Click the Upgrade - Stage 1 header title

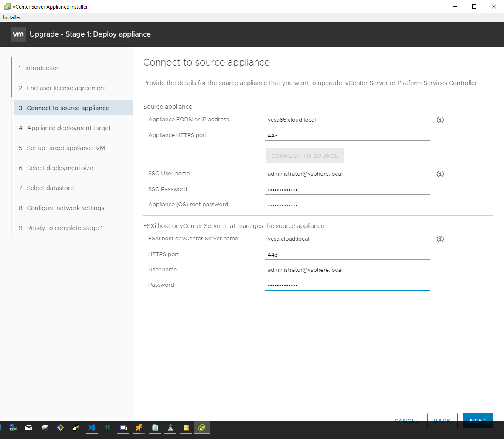pyautogui.click(x=90, y=34)
